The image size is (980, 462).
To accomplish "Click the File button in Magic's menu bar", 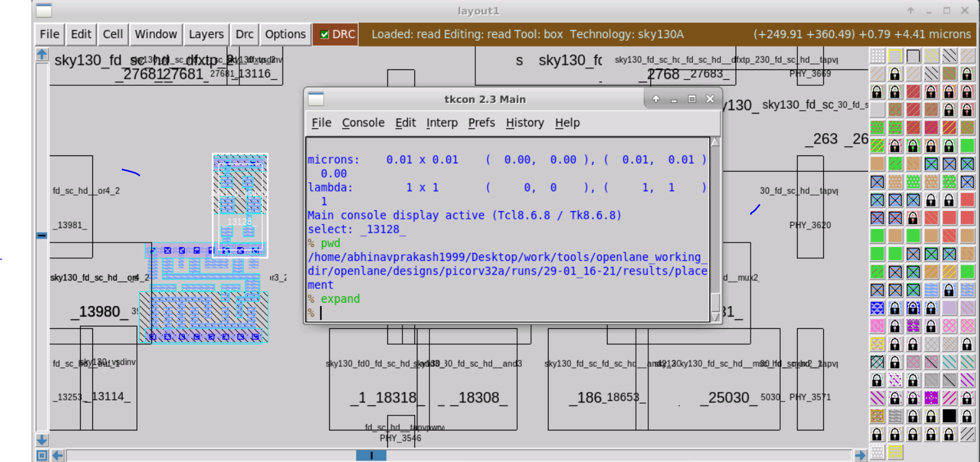I will point(49,34).
